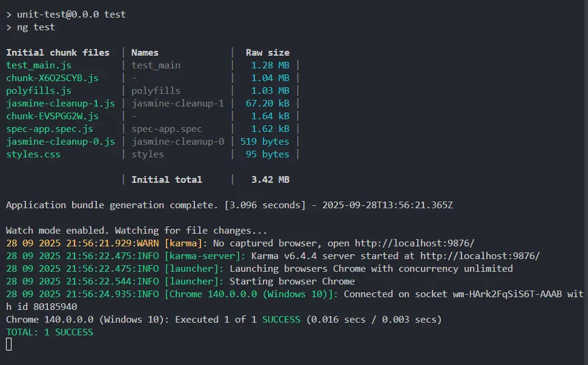588x365 pixels.
Task: Click the "TOTAL: 1 SUCCESS" result line
Action: 50,332
